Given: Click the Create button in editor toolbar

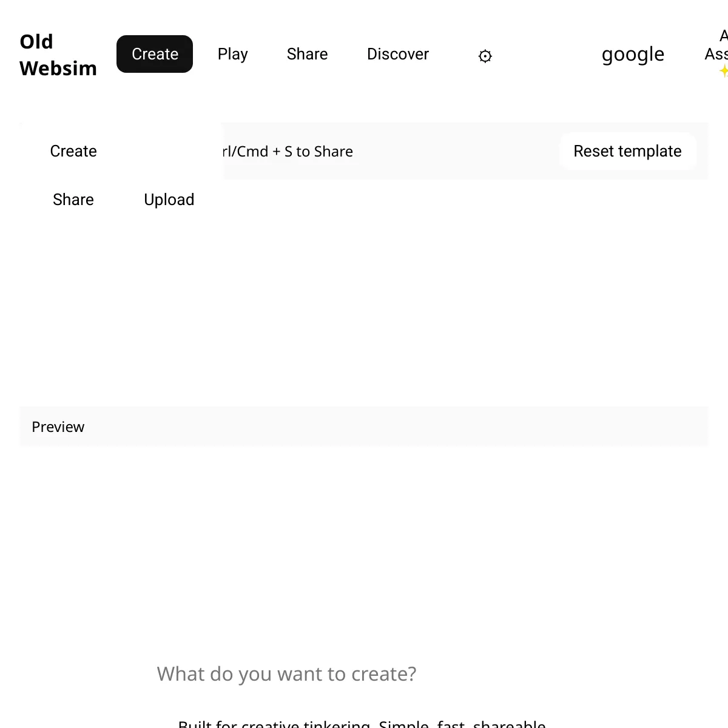Looking at the screenshot, I should 73,151.
